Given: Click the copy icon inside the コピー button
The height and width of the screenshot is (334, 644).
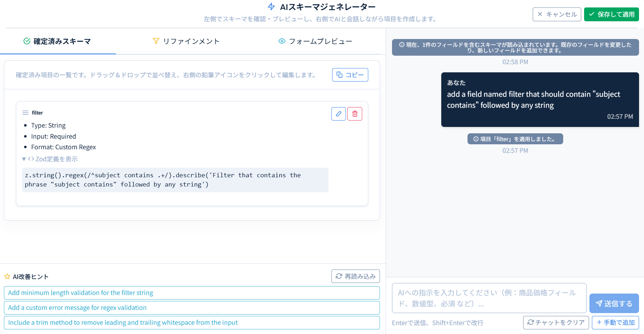Looking at the screenshot, I should point(340,75).
